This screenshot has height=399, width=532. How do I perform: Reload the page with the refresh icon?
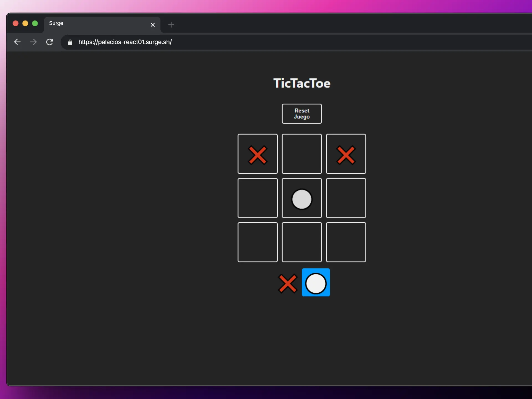[x=50, y=42]
